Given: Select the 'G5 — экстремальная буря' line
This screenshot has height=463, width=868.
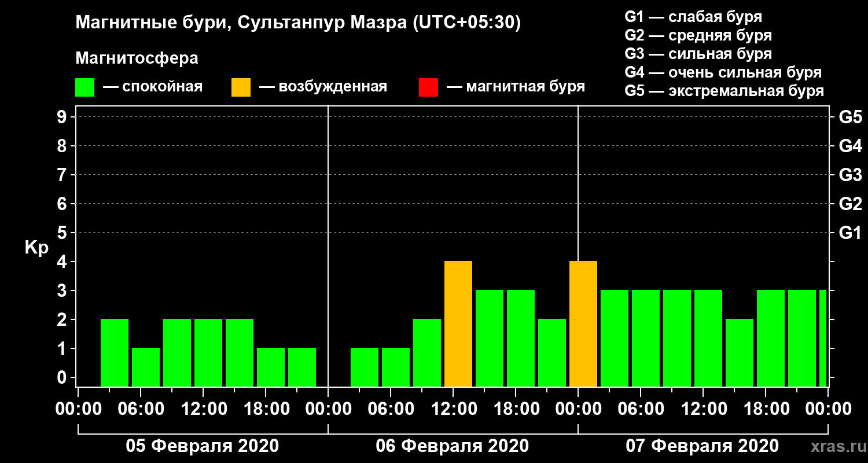Looking at the screenshot, I should 724,91.
